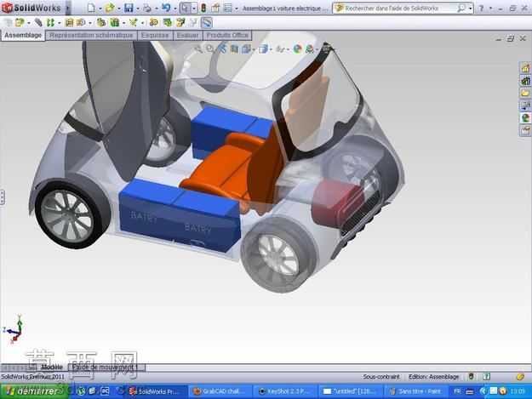Open the View Palette task pane icon
Image resolution: width=532 pixels, height=399 pixels.
525,105
